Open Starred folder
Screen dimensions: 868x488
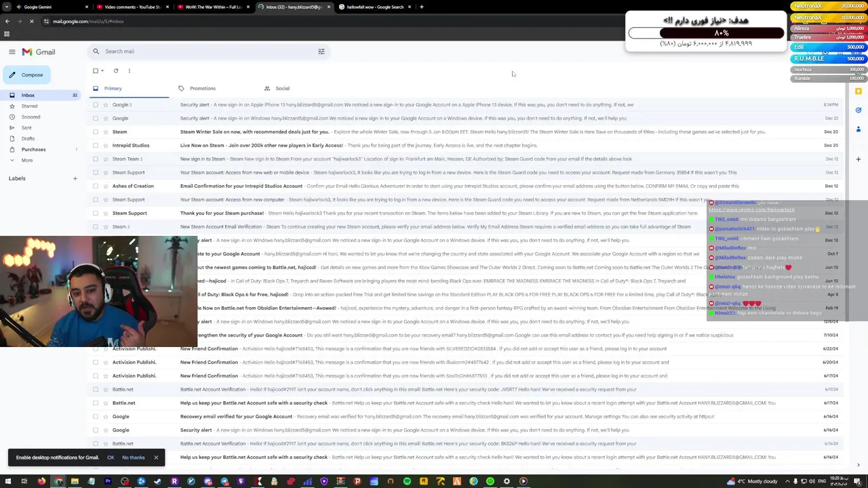pos(29,106)
